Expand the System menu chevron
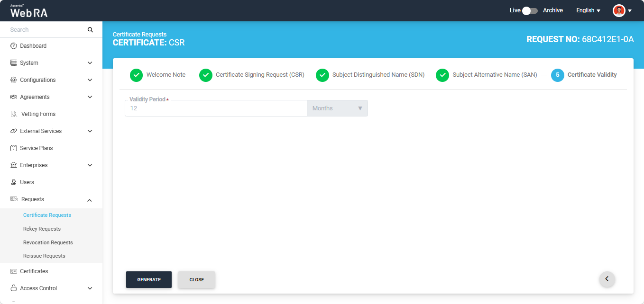The image size is (644, 304). (x=90, y=63)
